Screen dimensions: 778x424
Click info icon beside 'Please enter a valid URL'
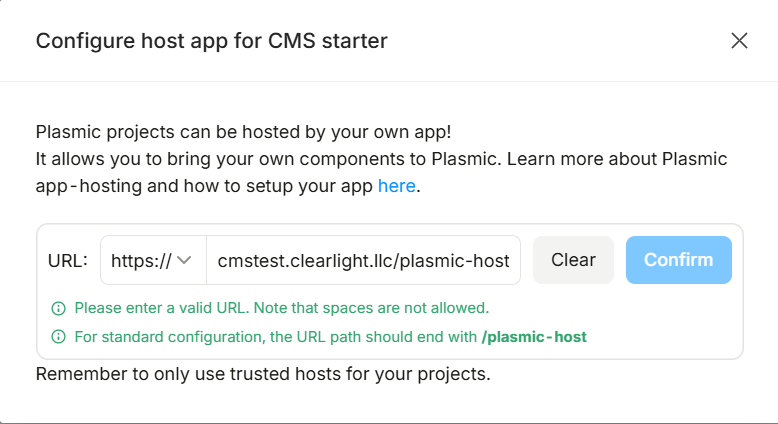[61, 308]
